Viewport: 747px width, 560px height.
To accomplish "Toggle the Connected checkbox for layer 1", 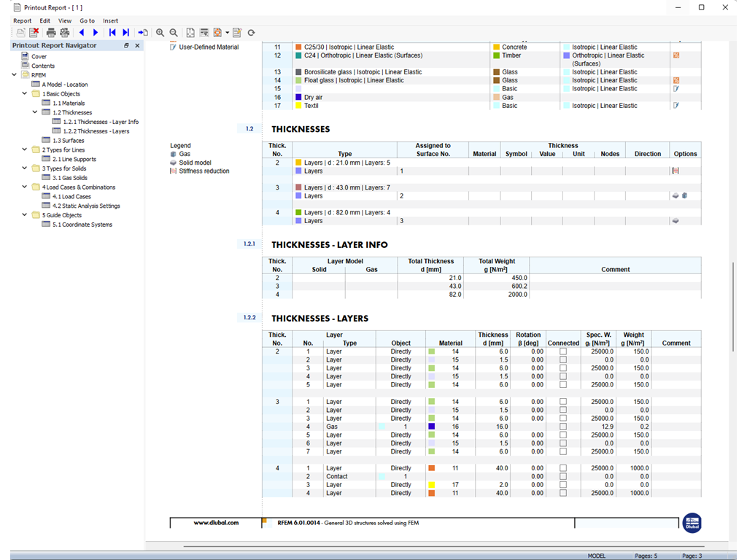I will pos(562,351).
